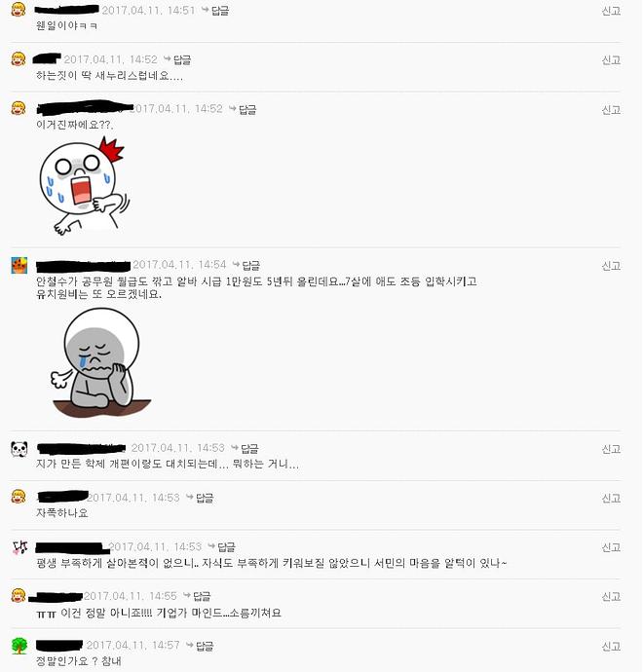Image resolution: width=643 pixels, height=672 pixels.
Task: Click 답글 on the 14:54 comment
Action: [x=246, y=265]
